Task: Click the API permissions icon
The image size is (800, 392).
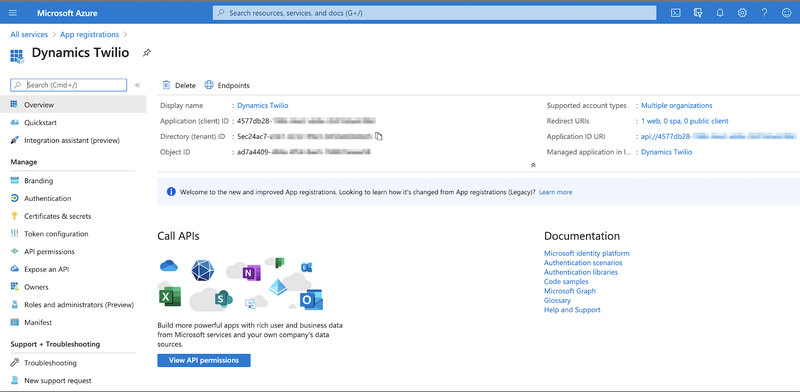Action: click(14, 251)
